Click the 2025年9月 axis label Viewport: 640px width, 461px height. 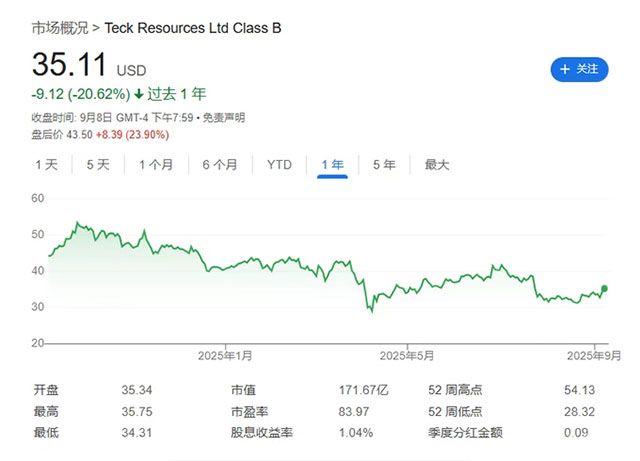pyautogui.click(x=594, y=356)
